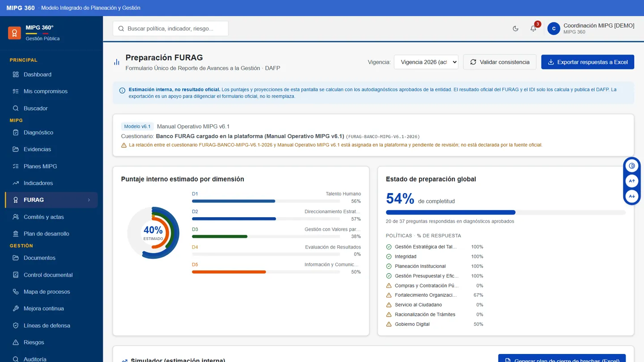Click the Indicadores trend-line icon
This screenshot has height=362, width=644.
tap(16, 183)
